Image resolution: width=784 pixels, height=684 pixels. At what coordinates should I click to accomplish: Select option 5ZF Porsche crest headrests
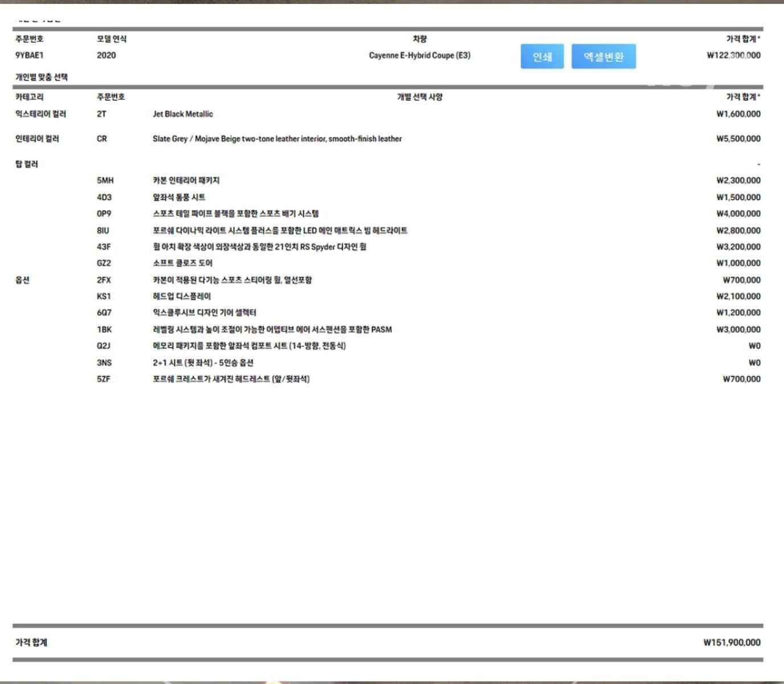tap(428, 379)
